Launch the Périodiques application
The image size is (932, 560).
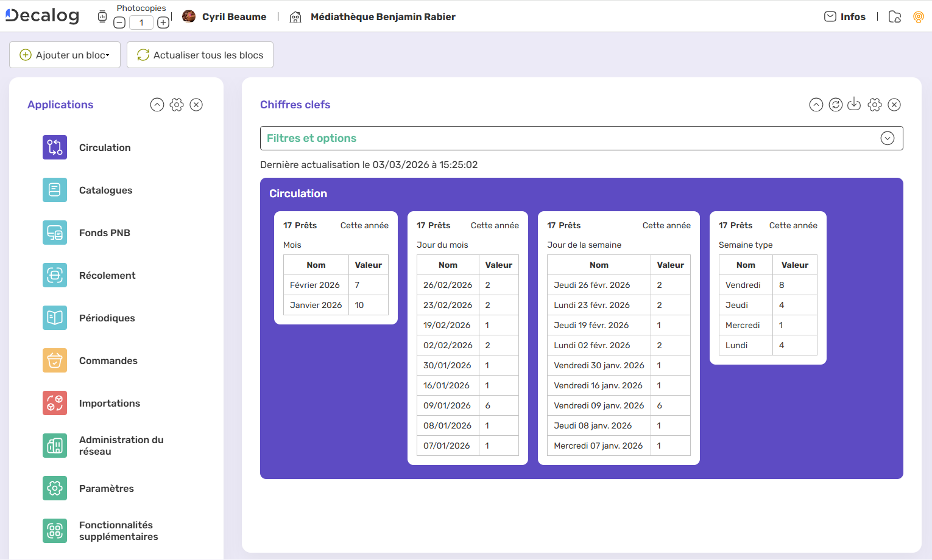(107, 318)
